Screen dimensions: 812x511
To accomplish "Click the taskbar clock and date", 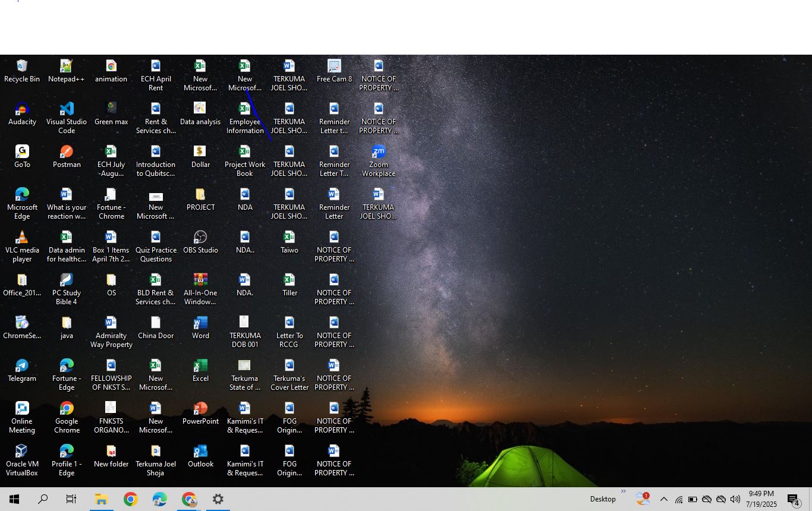I will 761,499.
